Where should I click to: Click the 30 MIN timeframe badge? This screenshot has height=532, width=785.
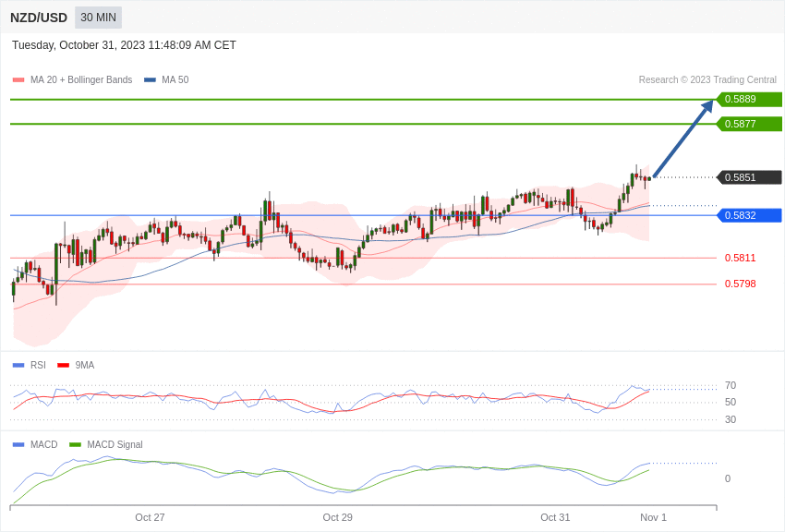(98, 18)
